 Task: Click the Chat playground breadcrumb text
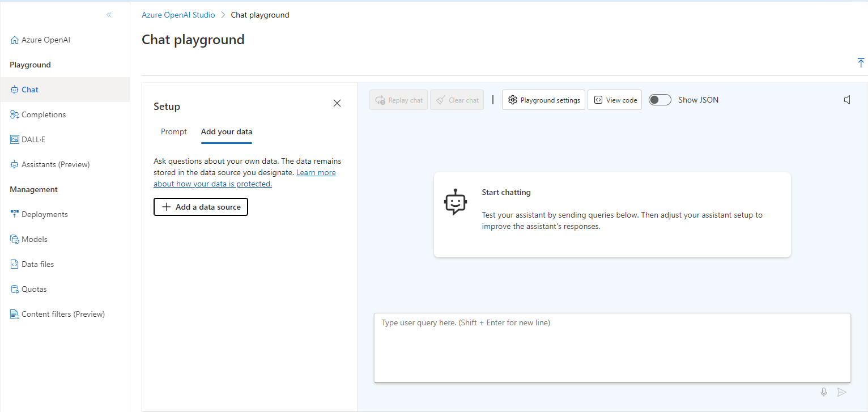(x=260, y=15)
